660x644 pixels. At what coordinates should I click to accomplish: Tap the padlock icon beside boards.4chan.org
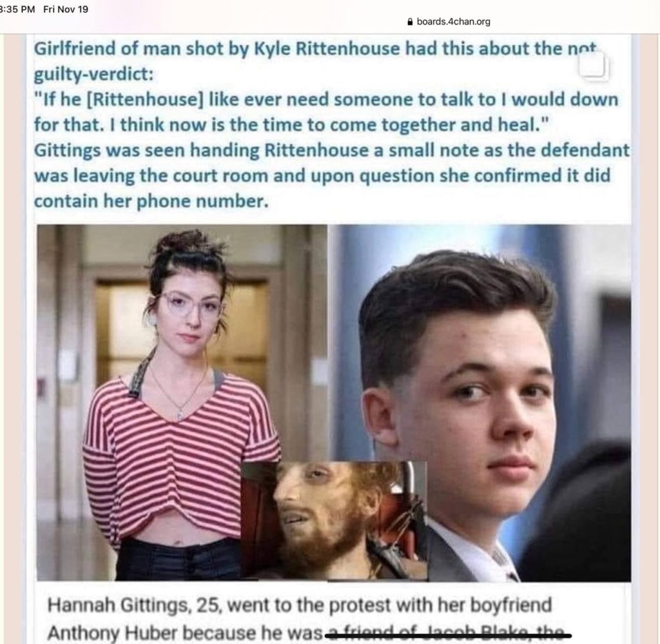tap(410, 21)
